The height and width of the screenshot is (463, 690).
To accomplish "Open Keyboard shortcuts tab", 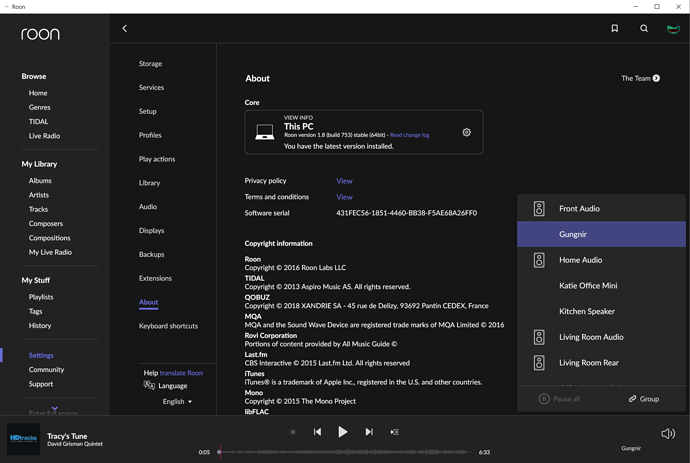I will [169, 326].
